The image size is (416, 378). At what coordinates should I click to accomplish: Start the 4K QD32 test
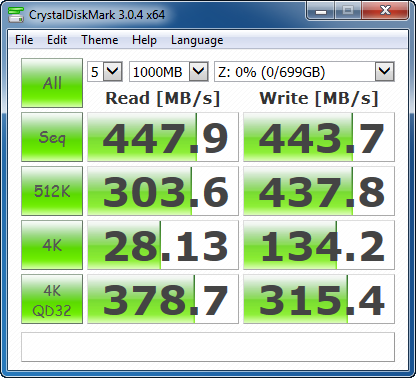(x=52, y=299)
